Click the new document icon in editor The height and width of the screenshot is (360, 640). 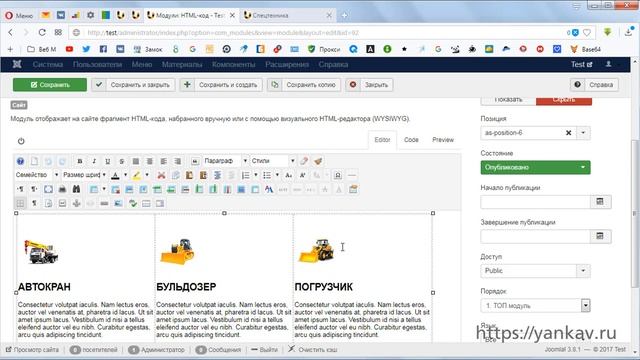34,161
